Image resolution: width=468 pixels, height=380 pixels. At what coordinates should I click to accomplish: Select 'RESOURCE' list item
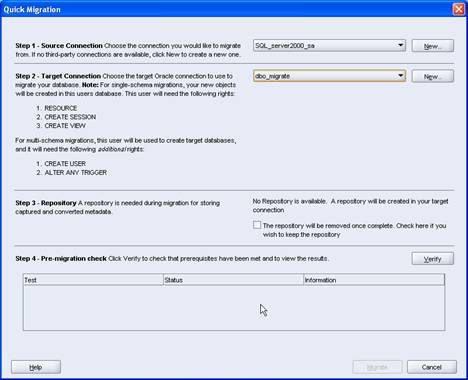pos(61,108)
